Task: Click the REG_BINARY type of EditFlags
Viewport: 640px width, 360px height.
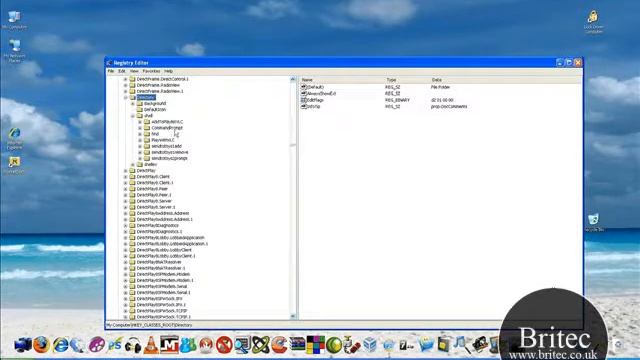Action: coord(397,100)
